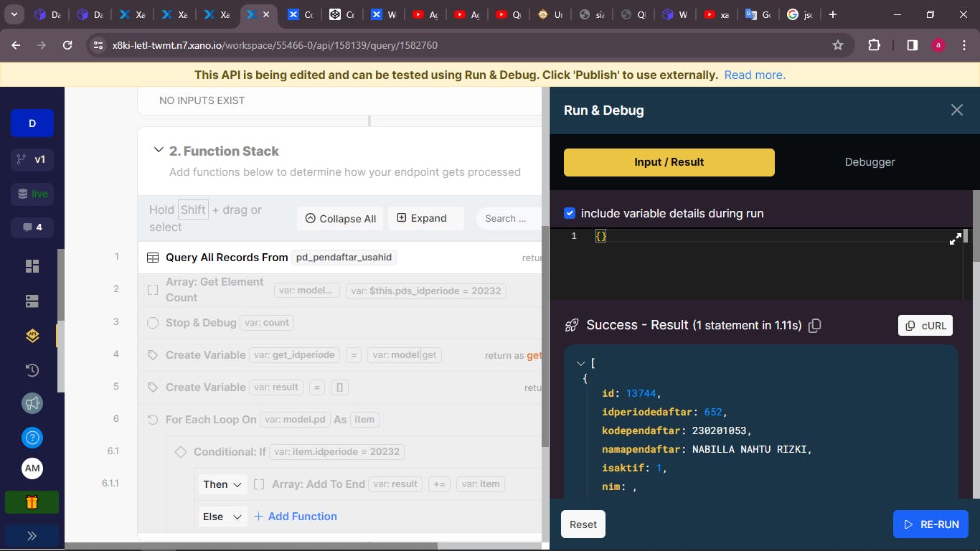This screenshot has height=551, width=980.
Task: Click tag icon of Create Variable get_idperiode
Action: pyautogui.click(x=153, y=355)
